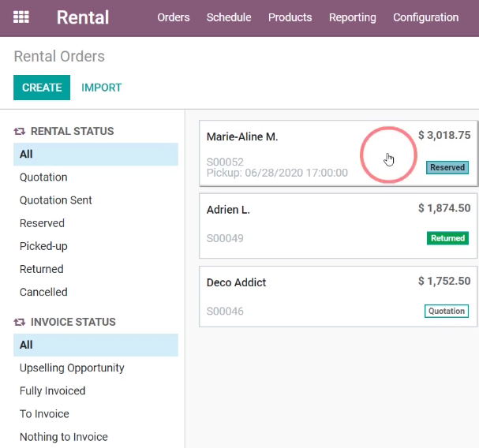Open the Schedule menu

click(229, 17)
